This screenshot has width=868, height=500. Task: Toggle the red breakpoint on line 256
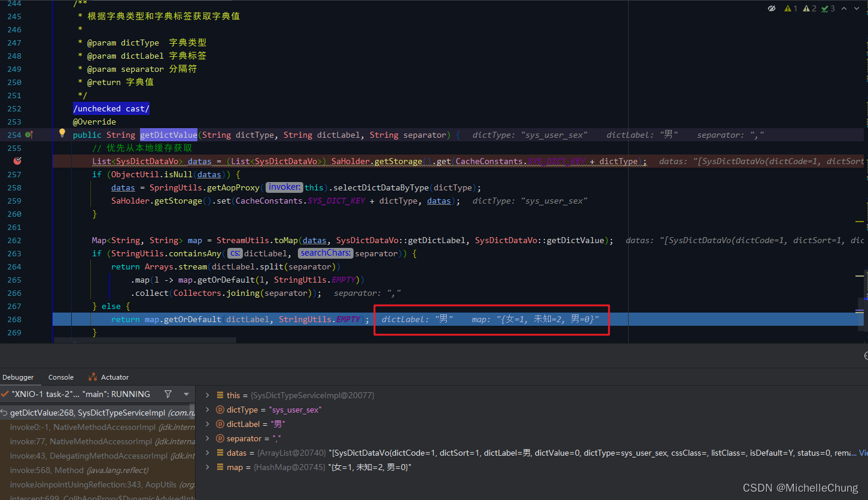pyautogui.click(x=17, y=160)
